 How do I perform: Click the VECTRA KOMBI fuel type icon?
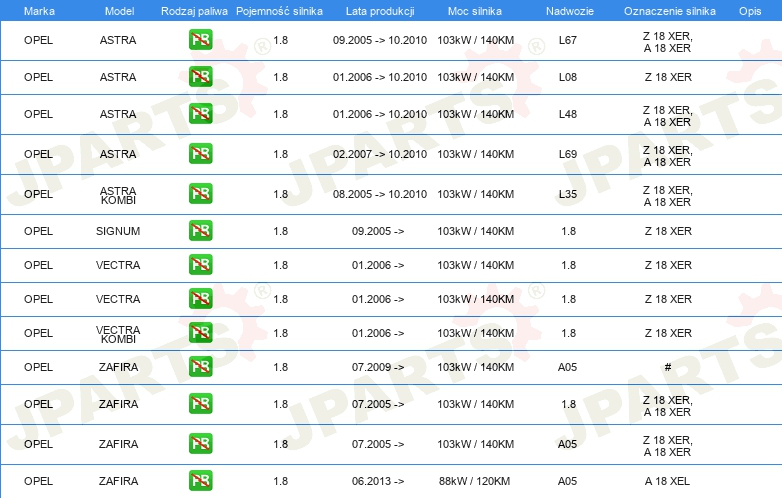coord(200,333)
